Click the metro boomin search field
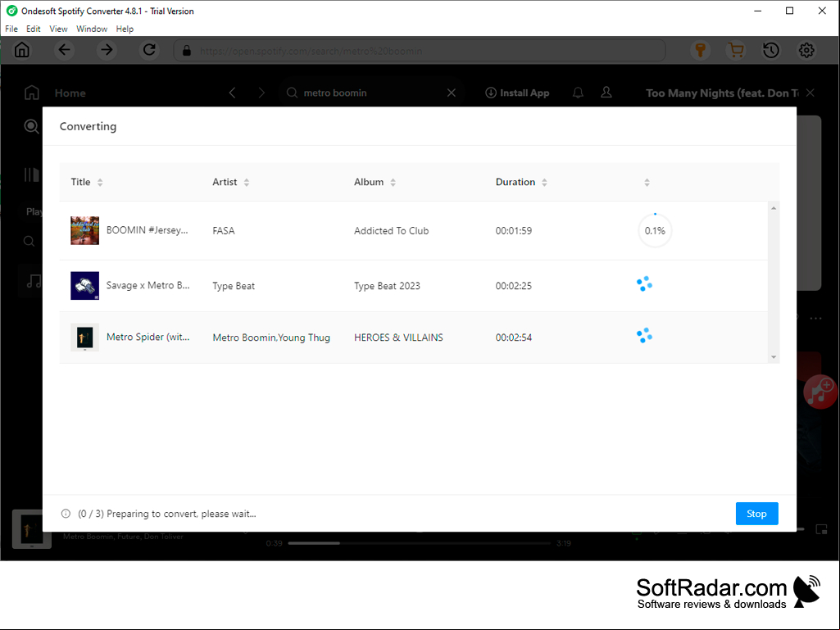Screen dimensions: 840x630 pyautogui.click(x=370, y=93)
